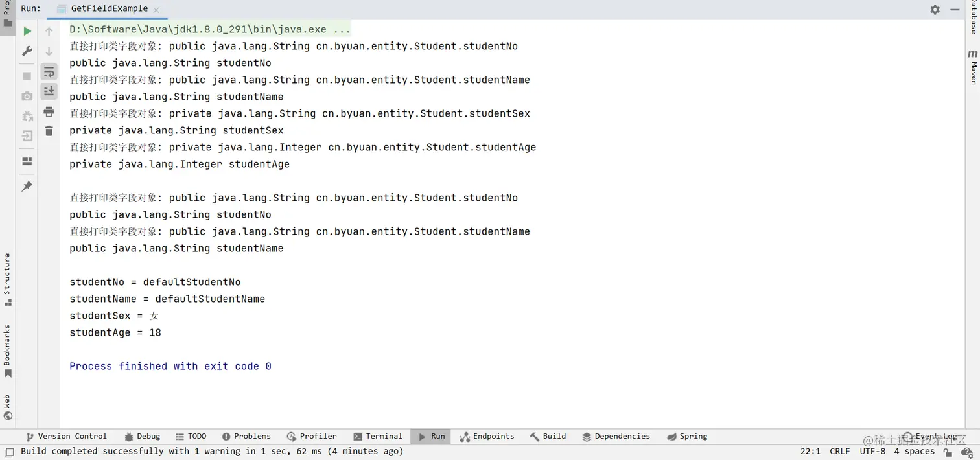The height and width of the screenshot is (460, 980).
Task: Click the print console output icon
Action: click(49, 112)
